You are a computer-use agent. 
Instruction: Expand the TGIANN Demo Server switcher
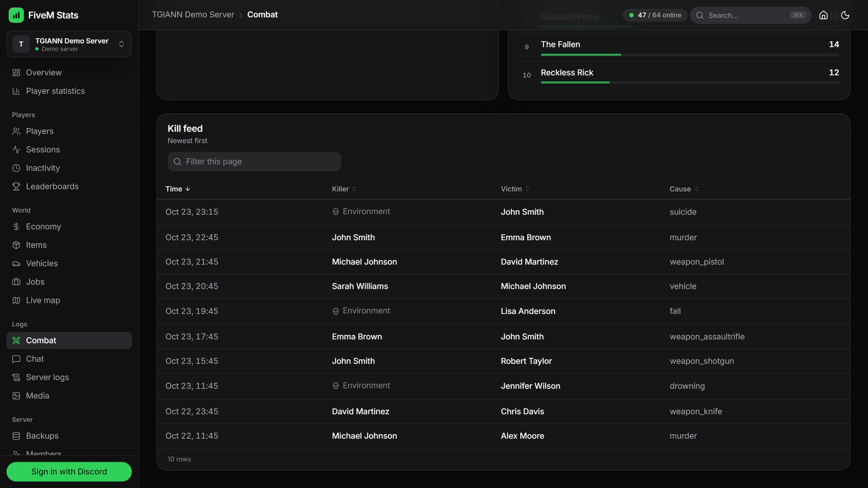tap(69, 44)
